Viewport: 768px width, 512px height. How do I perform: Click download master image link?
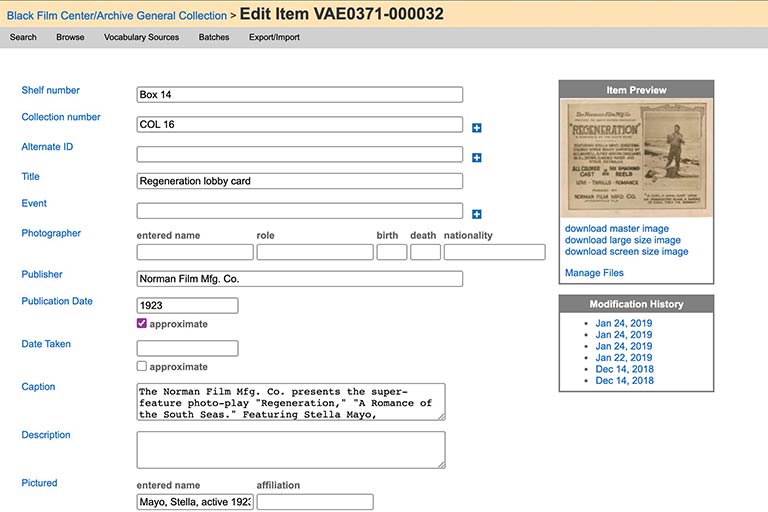(617, 229)
